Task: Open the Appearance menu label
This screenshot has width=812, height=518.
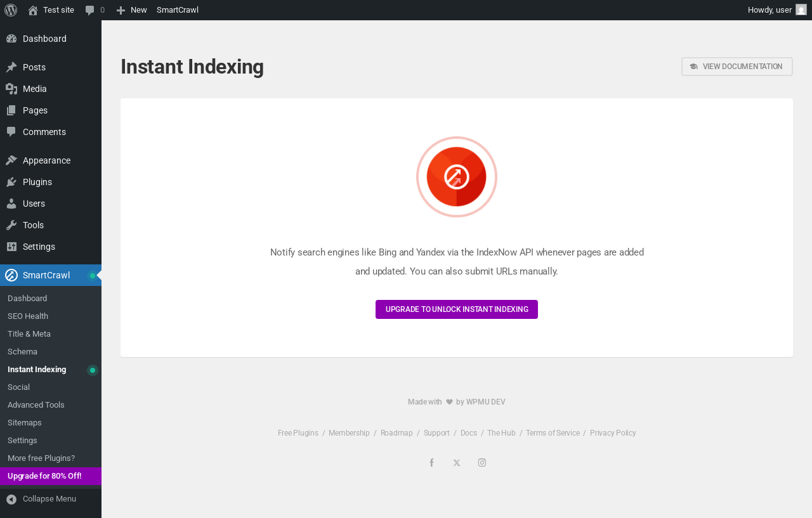Action: (46, 160)
